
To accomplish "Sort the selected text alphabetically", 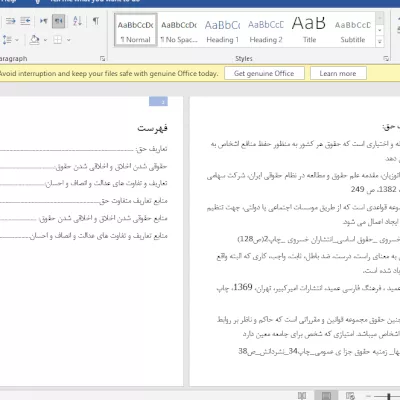I will coord(77,21).
